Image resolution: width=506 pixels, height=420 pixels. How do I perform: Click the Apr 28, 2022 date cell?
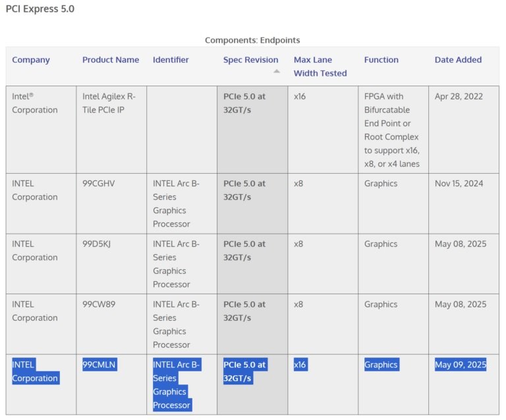(x=459, y=96)
